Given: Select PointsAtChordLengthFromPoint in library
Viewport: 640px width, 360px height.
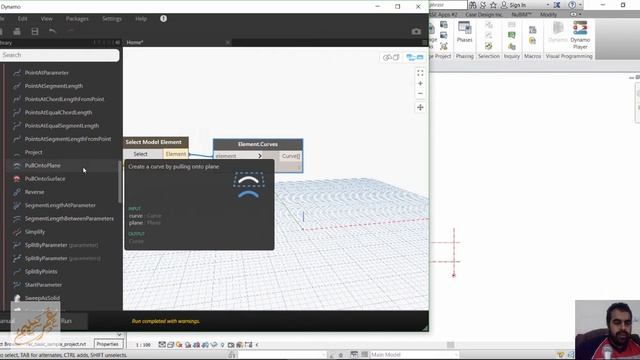Looking at the screenshot, I should tap(64, 99).
